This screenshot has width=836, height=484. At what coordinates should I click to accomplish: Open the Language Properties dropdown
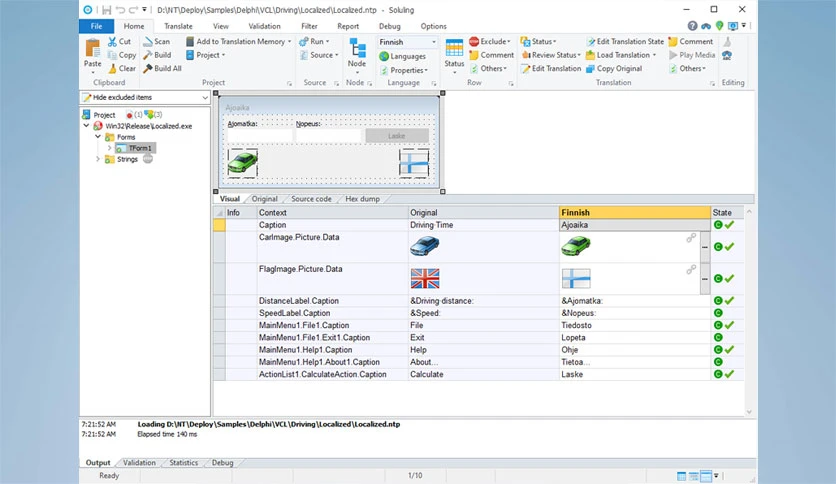[404, 70]
